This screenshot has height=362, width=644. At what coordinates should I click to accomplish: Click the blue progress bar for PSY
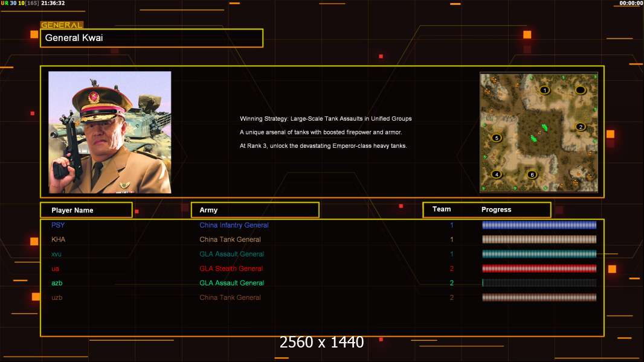tap(539, 225)
